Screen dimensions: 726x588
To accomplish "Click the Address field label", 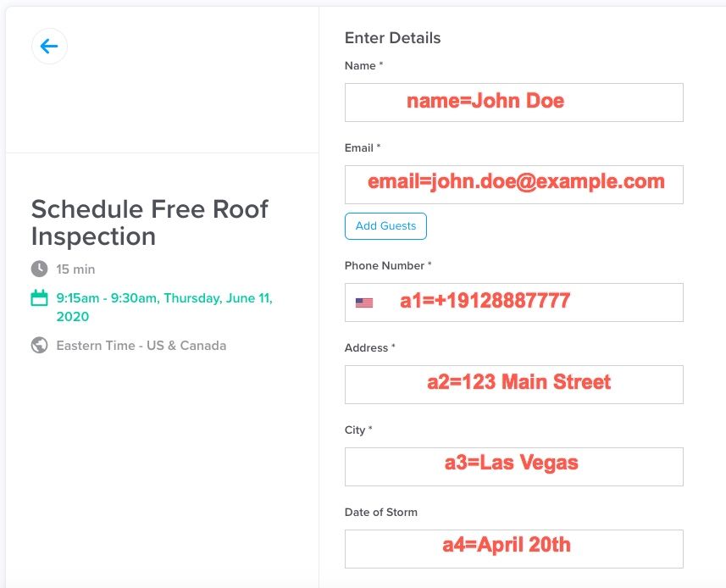I will pos(369,347).
